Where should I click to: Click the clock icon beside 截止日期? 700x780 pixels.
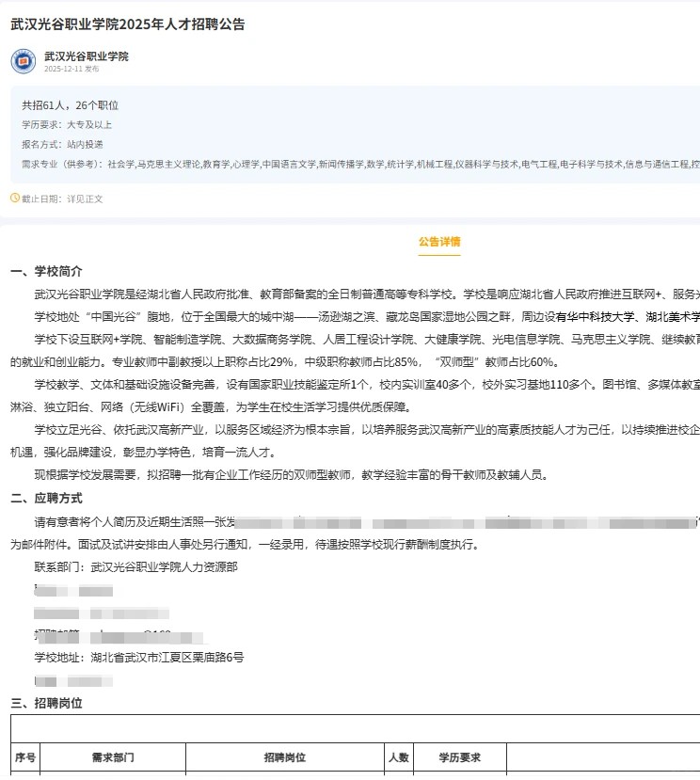point(15,198)
